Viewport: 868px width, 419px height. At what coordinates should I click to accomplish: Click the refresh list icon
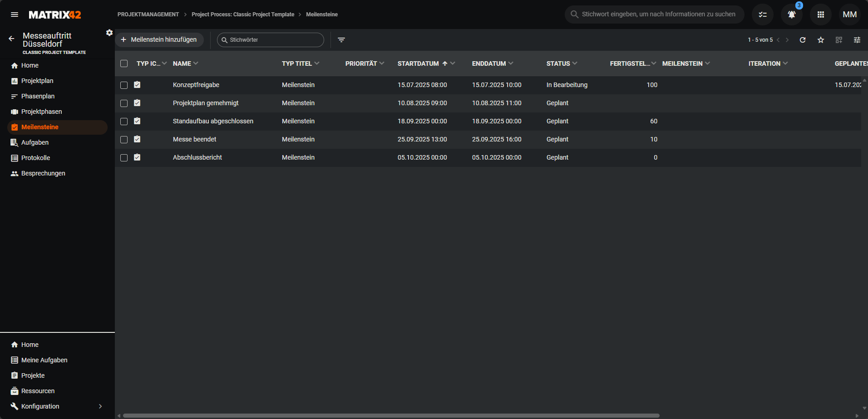[x=803, y=40]
